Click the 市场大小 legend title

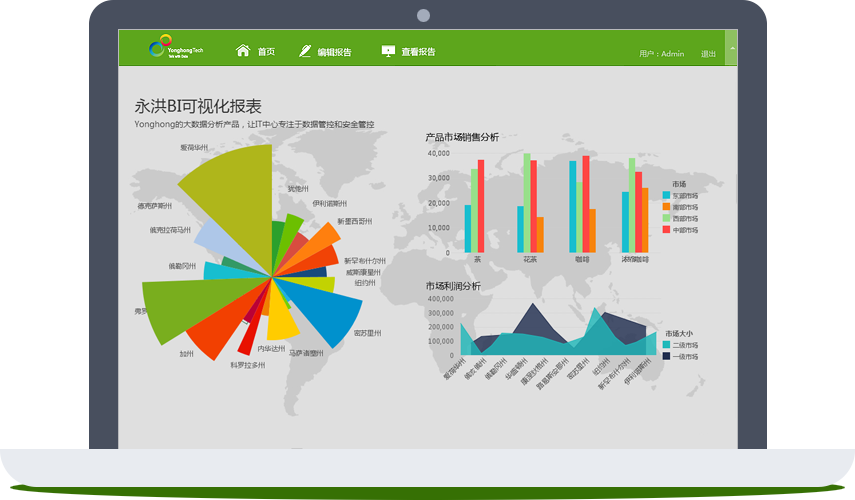pyautogui.click(x=679, y=333)
